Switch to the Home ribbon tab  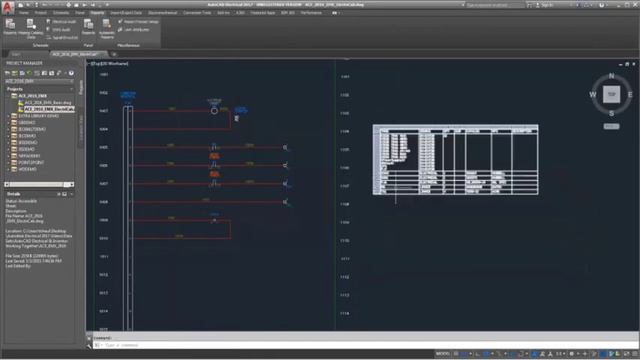click(x=23, y=13)
